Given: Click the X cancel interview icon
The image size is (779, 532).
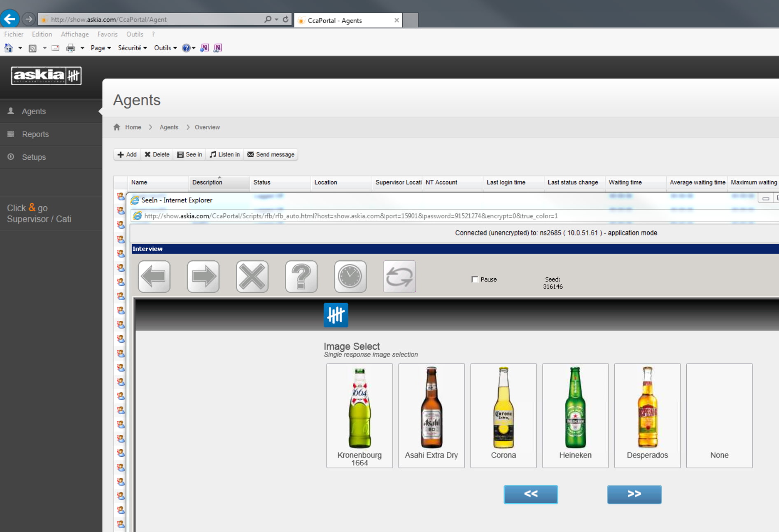Looking at the screenshot, I should pos(252,276).
